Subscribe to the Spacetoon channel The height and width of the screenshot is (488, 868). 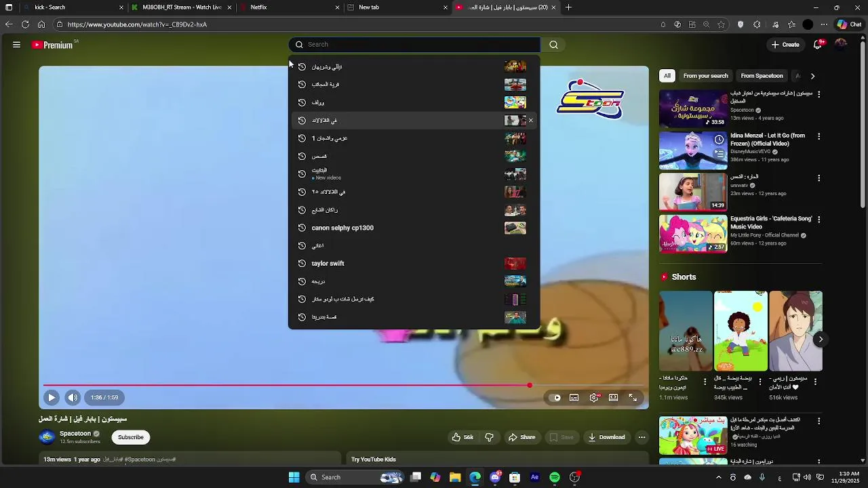tap(131, 437)
